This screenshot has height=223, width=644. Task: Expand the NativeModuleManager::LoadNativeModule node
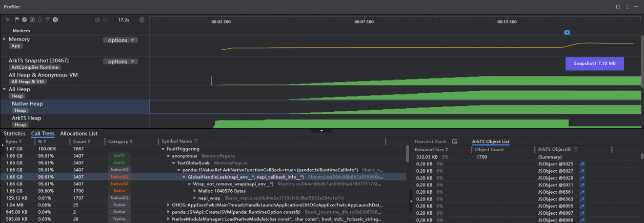click(x=168, y=219)
